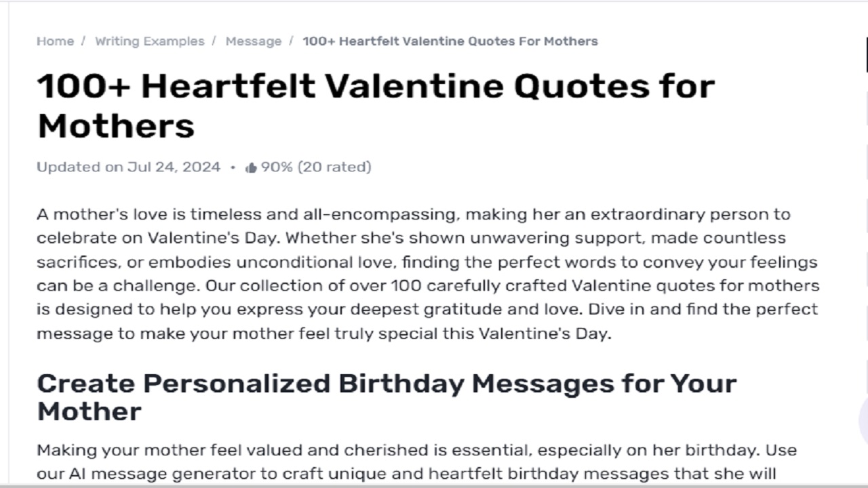The image size is (868, 488).
Task: Click the thumbs-up icon to rate the article
Action: click(x=251, y=166)
